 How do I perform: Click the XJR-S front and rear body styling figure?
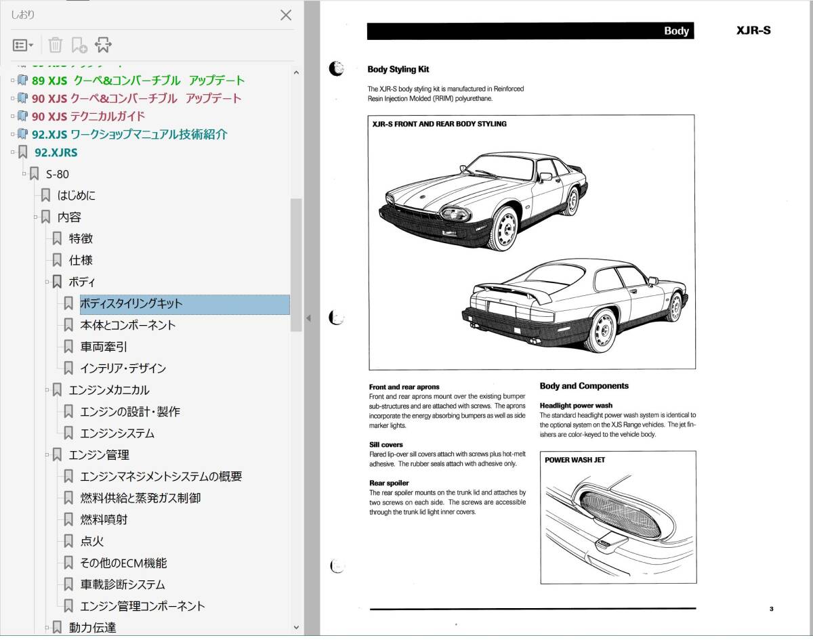pos(531,242)
